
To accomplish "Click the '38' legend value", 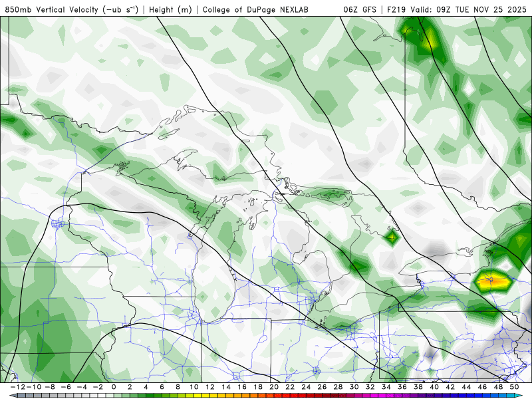I will 418,387.
